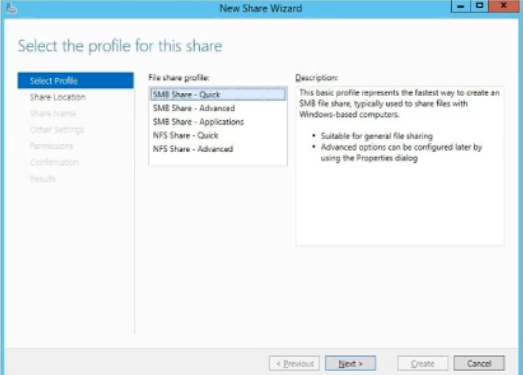Click 'Suitable for general file sharing' bullet text

coord(377,136)
